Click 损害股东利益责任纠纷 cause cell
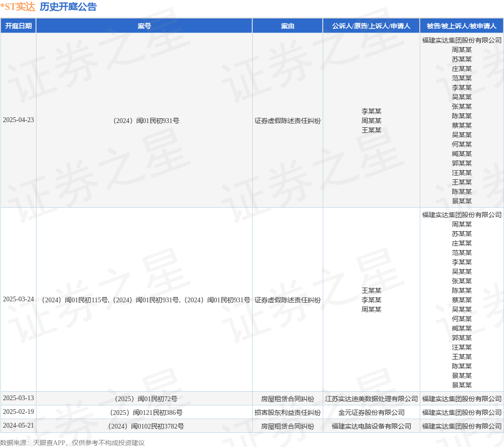 pos(287,412)
